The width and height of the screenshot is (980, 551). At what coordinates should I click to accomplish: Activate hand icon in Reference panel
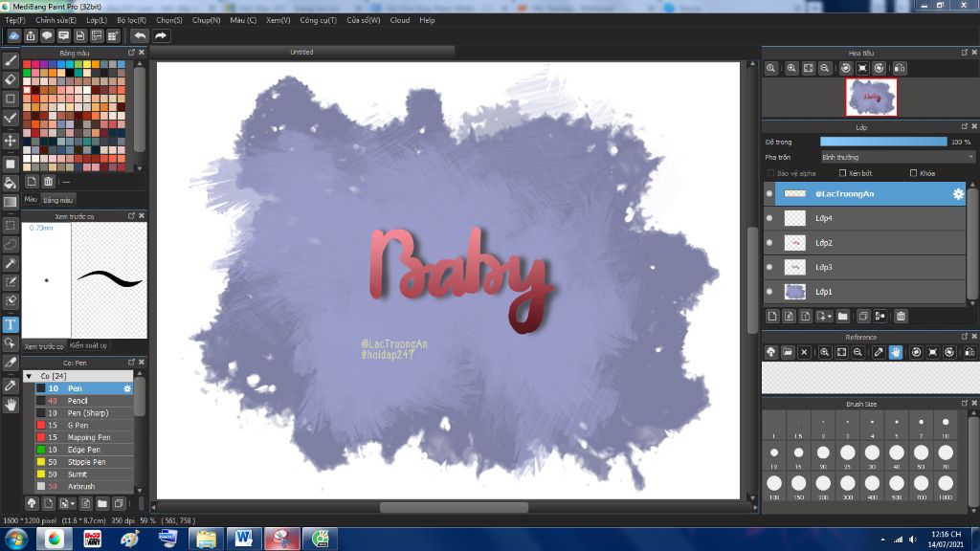896,352
